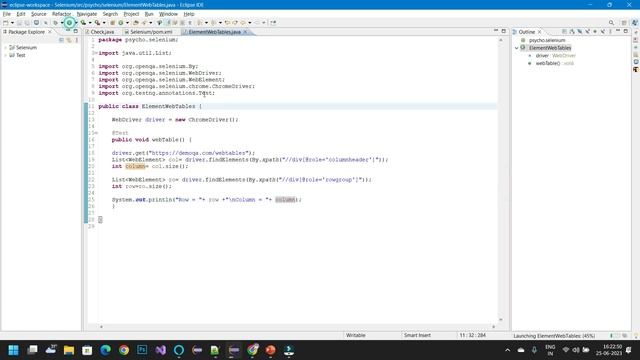Open Edit menu
640x360 pixels.
20,14
